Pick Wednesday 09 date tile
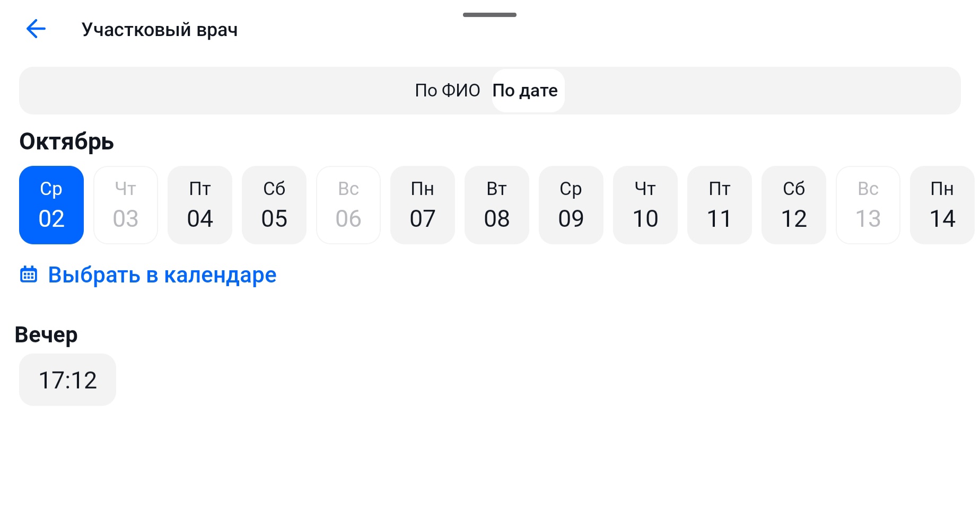980x530 pixels. pos(571,205)
